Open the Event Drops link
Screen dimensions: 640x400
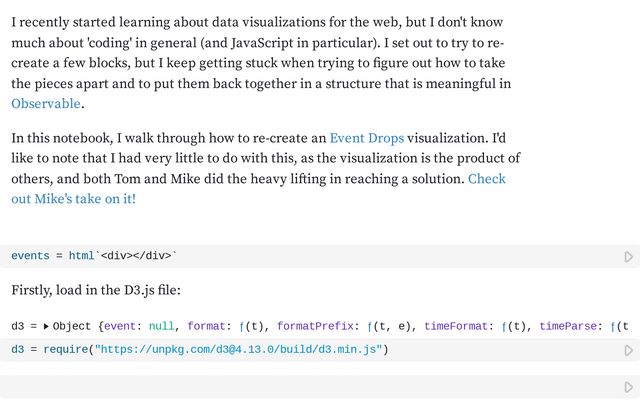pos(366,137)
